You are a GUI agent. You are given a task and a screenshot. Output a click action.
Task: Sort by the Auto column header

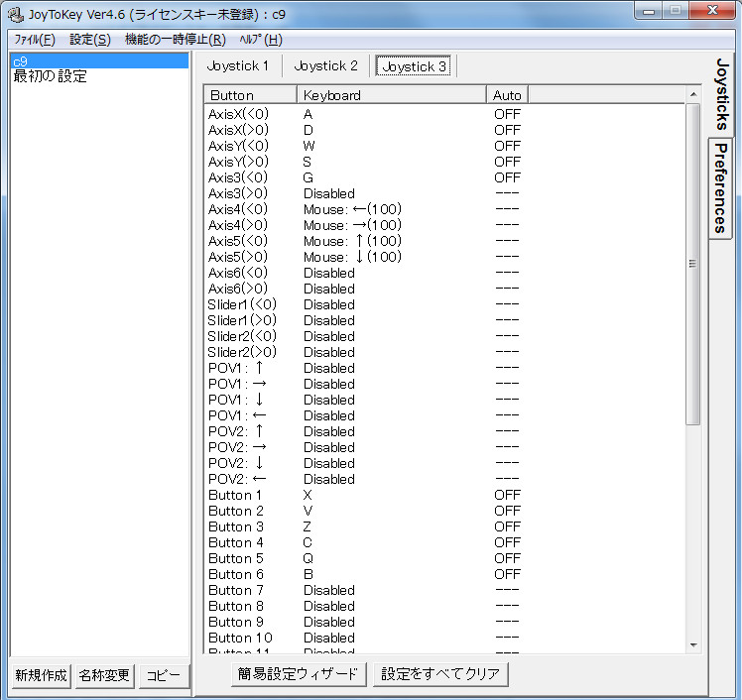(x=507, y=95)
